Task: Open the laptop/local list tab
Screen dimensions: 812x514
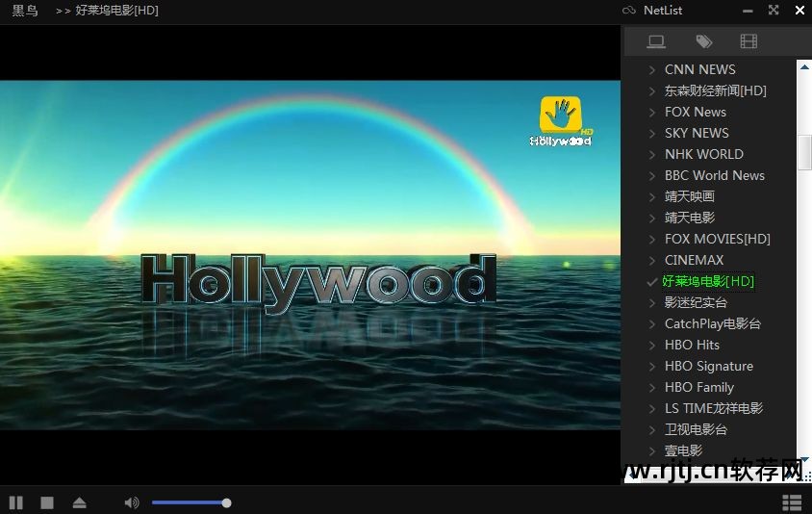Action: tap(656, 41)
